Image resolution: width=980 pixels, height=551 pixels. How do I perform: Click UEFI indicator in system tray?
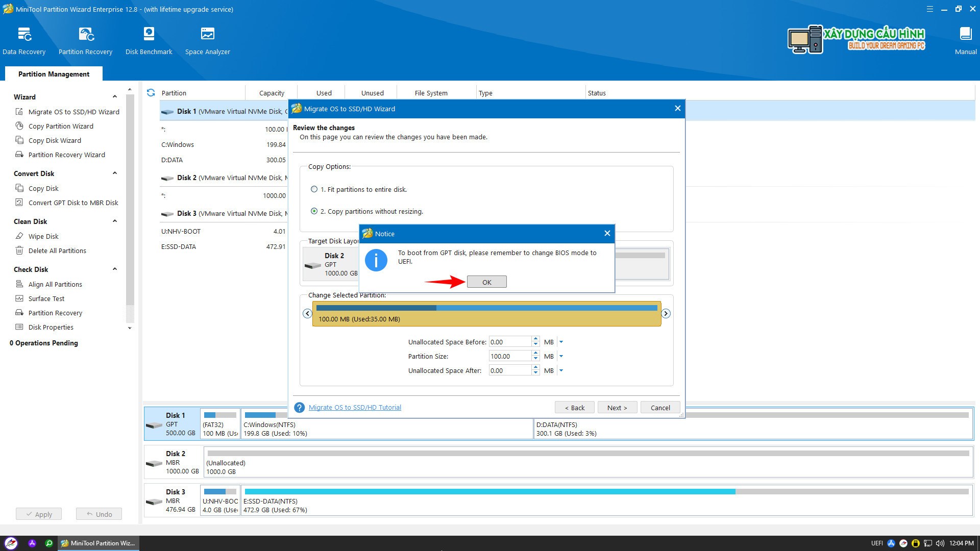tap(877, 543)
